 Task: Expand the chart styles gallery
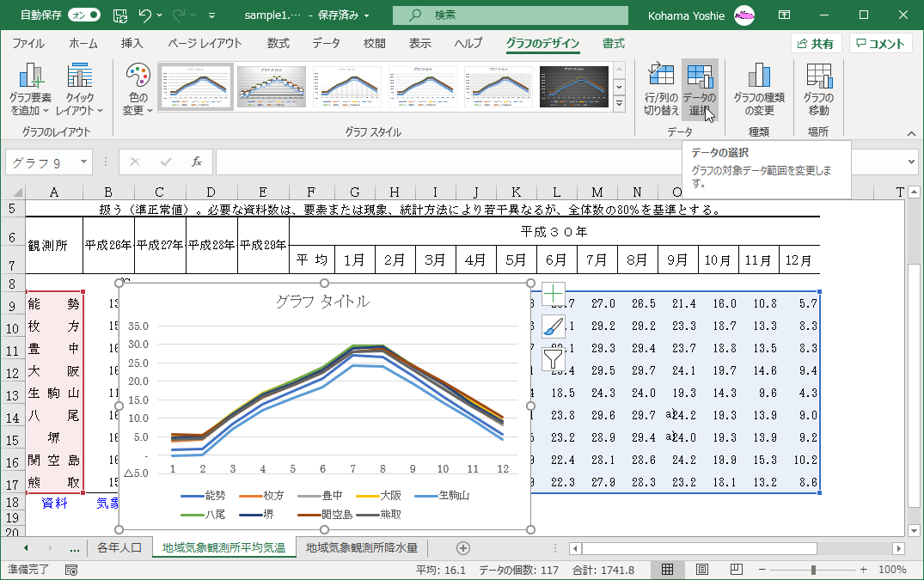pos(618,103)
